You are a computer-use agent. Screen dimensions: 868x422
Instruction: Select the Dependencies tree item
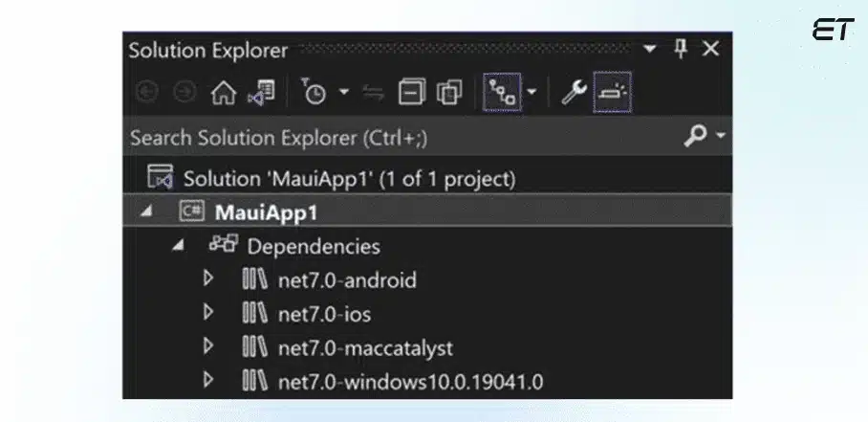[314, 247]
